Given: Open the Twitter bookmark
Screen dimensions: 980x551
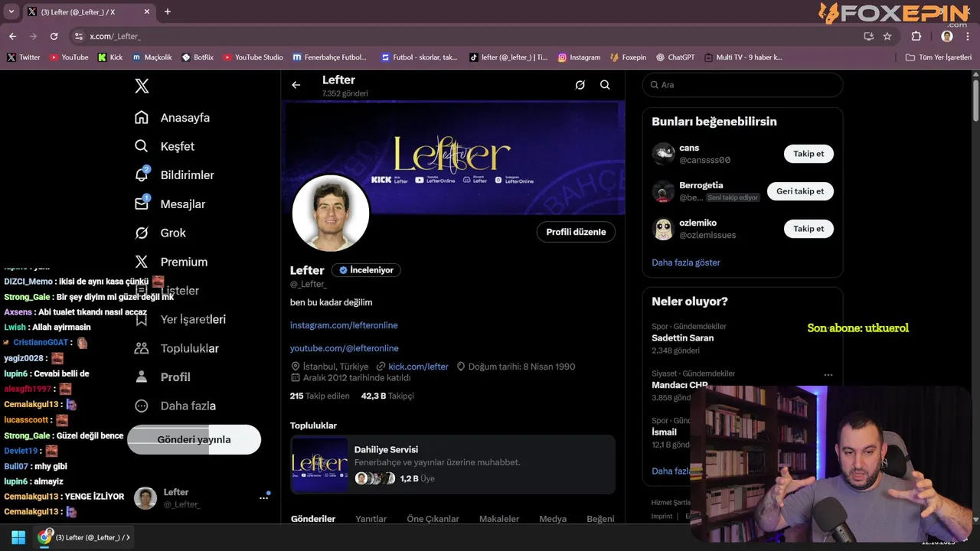Looking at the screenshot, I should click(x=24, y=57).
